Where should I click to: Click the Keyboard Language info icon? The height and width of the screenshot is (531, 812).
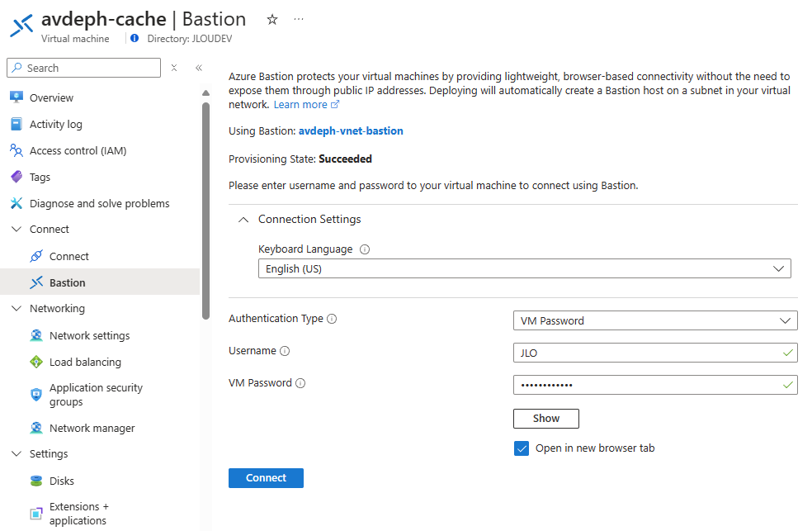[365, 249]
